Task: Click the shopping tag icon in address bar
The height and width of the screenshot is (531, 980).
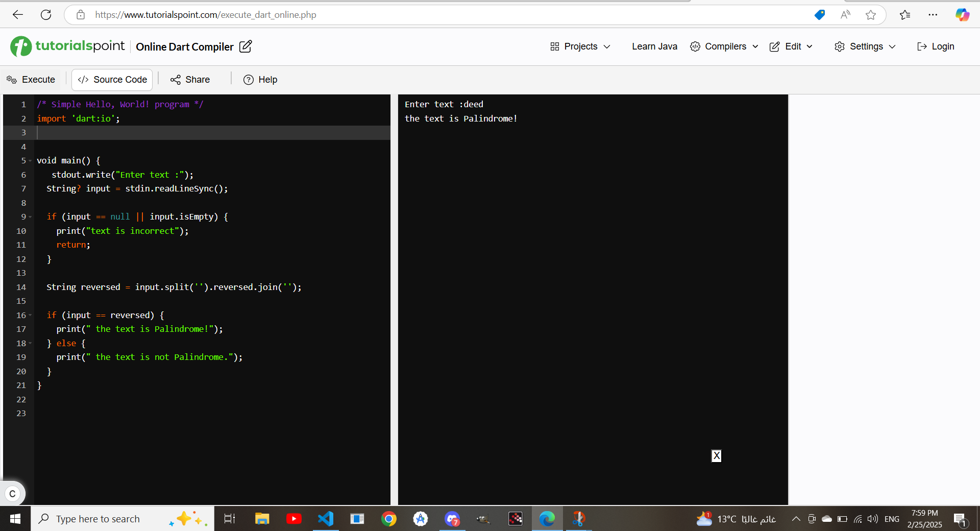Action: (x=820, y=15)
